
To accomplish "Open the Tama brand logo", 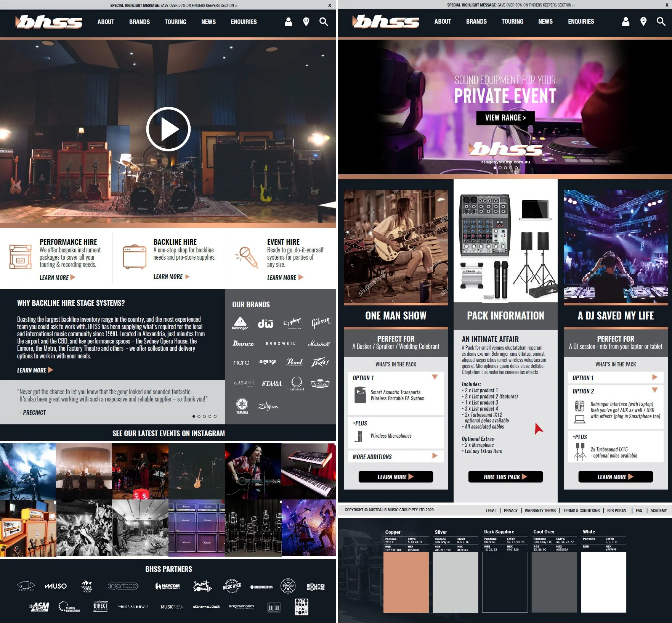I will click(272, 384).
